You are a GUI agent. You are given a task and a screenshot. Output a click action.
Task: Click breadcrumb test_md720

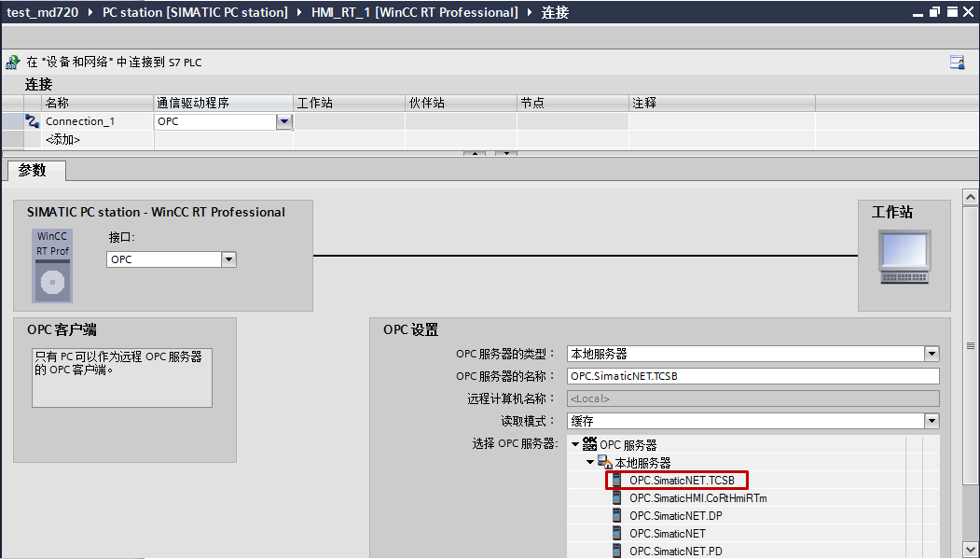[x=42, y=12]
